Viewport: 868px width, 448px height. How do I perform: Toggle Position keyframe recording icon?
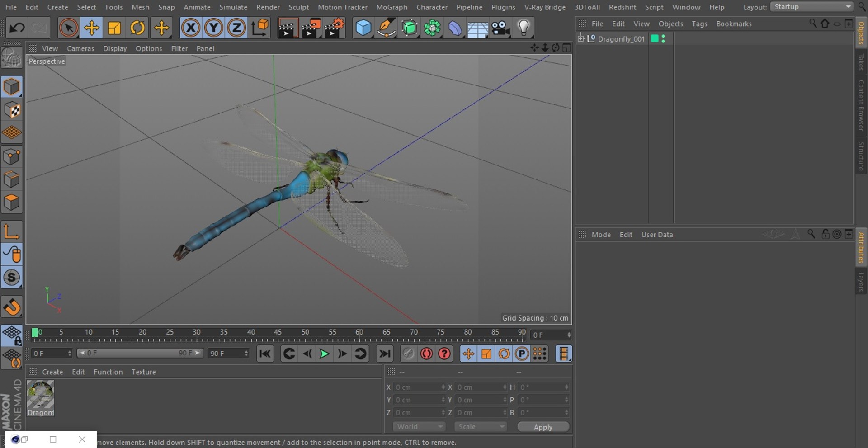pos(468,354)
